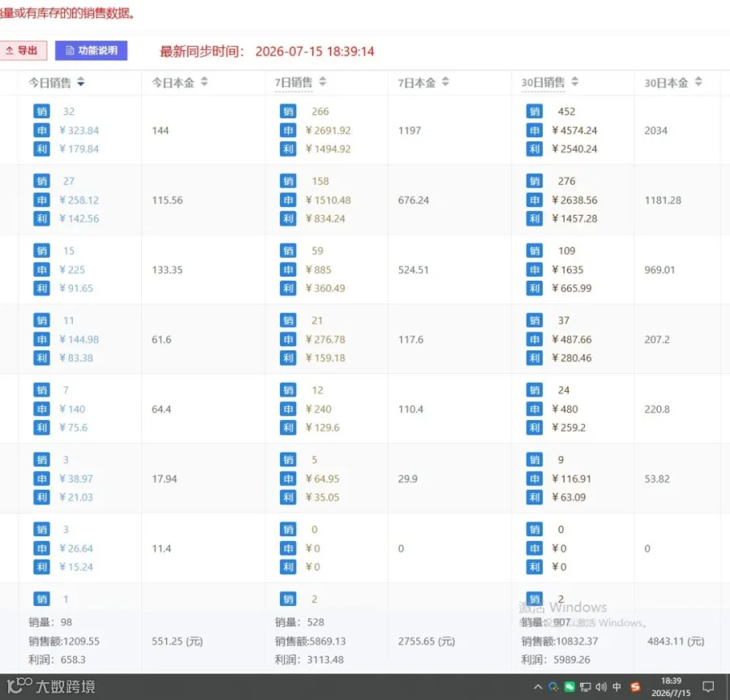This screenshot has width=730, height=700.
Task: Open the notification center taskbar icon
Action: [x=708, y=687]
